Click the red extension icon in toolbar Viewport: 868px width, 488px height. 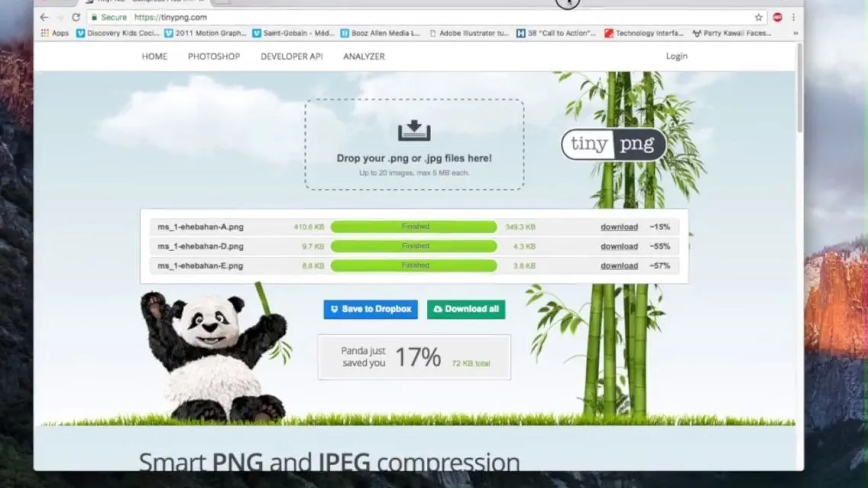tap(777, 17)
